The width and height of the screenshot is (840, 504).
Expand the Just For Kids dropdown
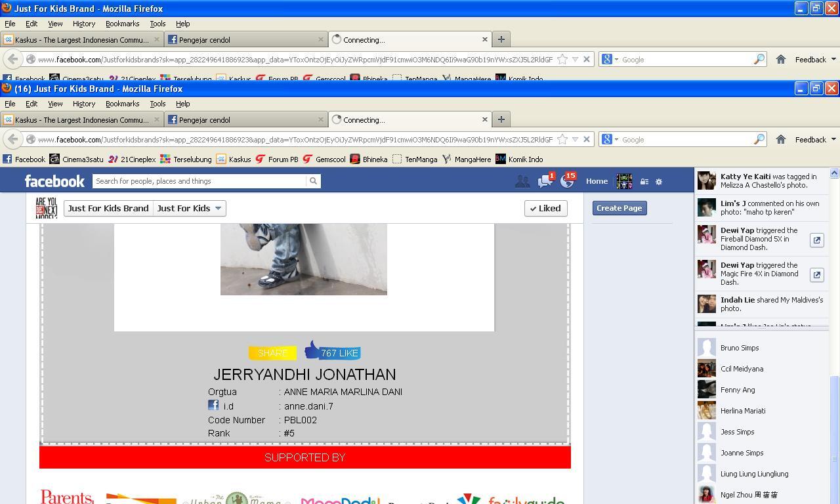click(189, 208)
